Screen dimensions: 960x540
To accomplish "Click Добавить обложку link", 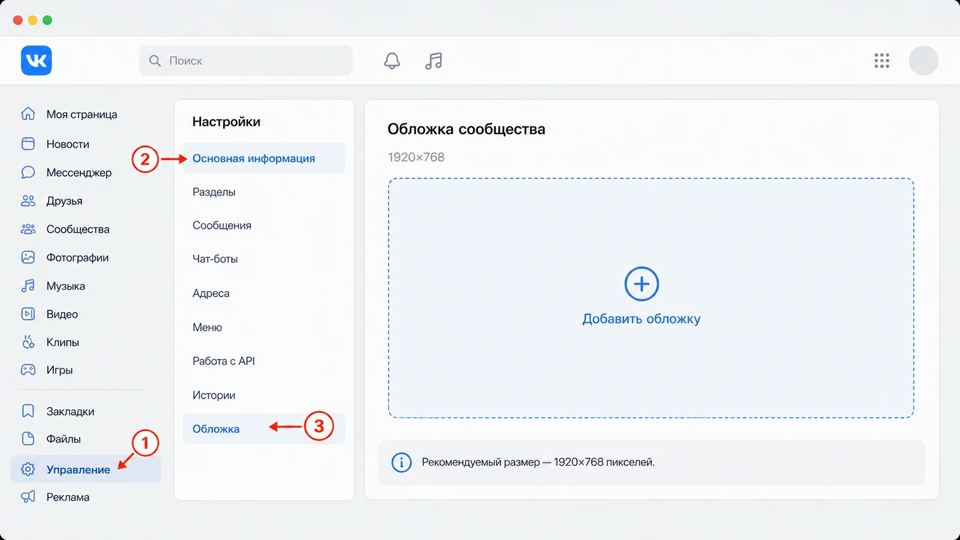I will [641, 319].
